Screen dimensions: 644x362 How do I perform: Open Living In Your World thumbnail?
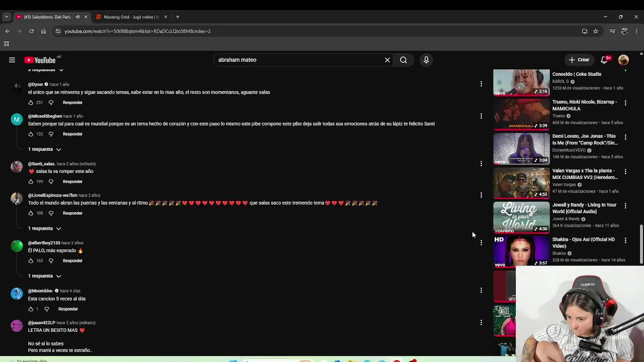point(521,217)
